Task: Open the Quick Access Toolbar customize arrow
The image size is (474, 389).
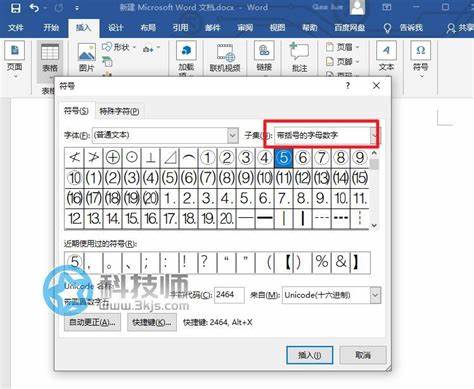Action: (x=77, y=8)
